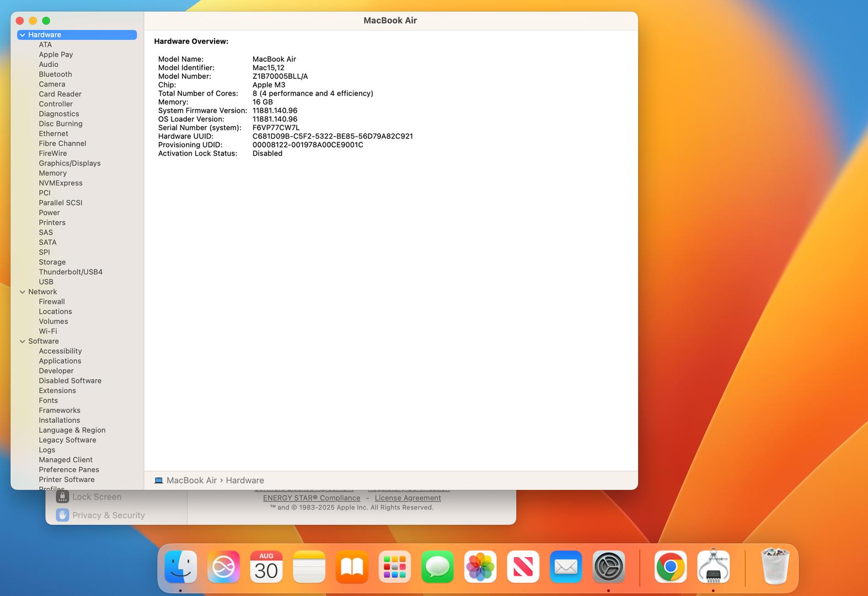
Task: Select Printer Software in the sidebar
Action: pos(67,480)
